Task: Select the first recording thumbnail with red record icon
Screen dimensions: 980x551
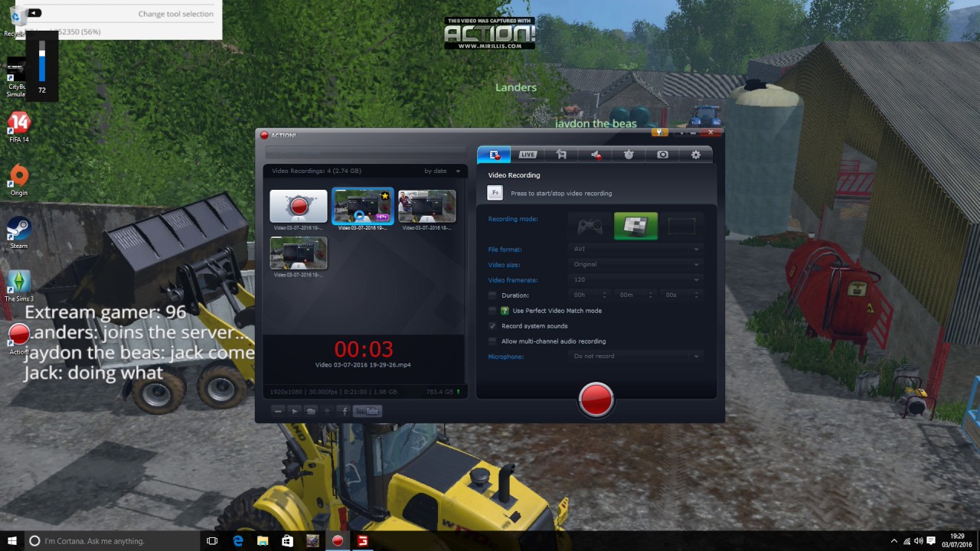Action: (299, 207)
